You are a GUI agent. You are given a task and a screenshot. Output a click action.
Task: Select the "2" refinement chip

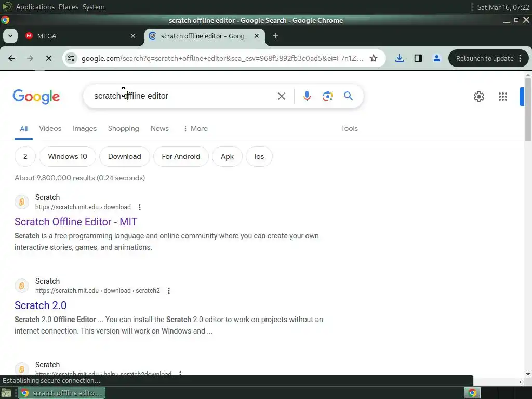coord(25,156)
